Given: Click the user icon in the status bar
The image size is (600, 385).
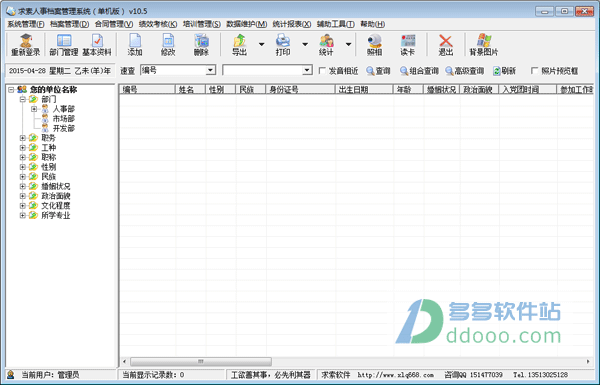Looking at the screenshot, I should [x=11, y=375].
